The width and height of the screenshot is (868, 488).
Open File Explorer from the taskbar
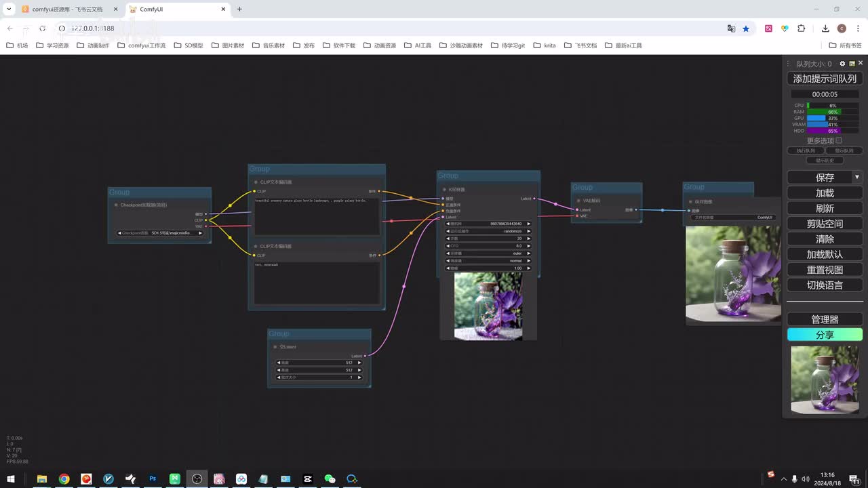click(41, 479)
